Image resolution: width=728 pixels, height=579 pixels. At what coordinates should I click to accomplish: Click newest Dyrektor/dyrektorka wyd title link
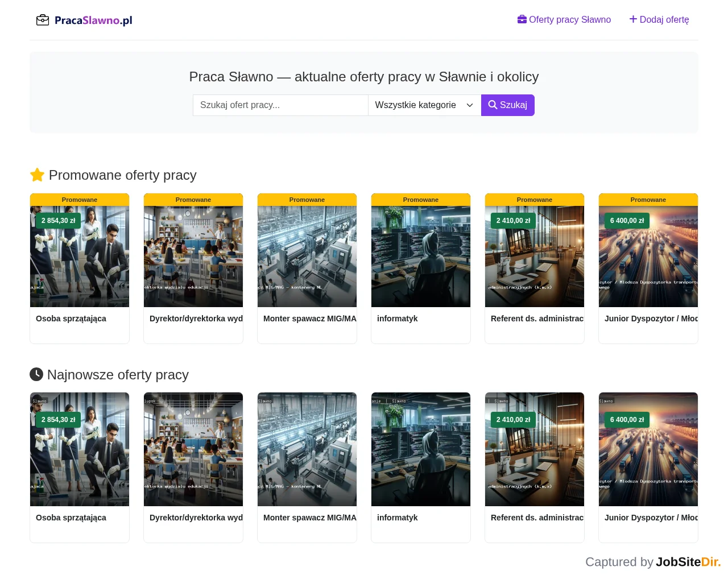[x=196, y=518]
